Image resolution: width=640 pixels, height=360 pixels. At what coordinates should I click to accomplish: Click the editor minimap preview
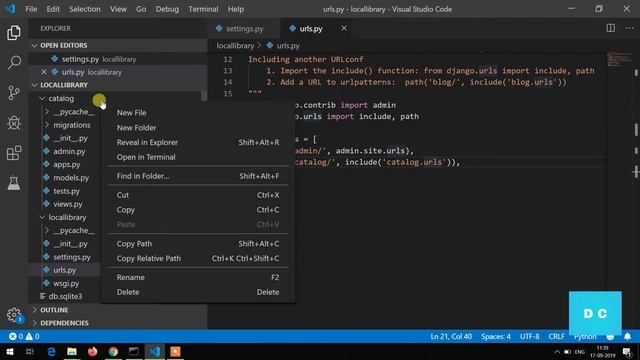(x=619, y=60)
